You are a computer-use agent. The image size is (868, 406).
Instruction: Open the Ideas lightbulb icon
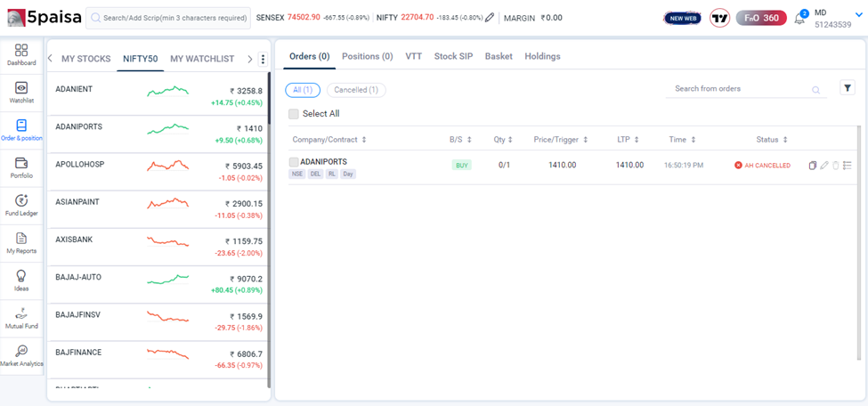coord(21,275)
